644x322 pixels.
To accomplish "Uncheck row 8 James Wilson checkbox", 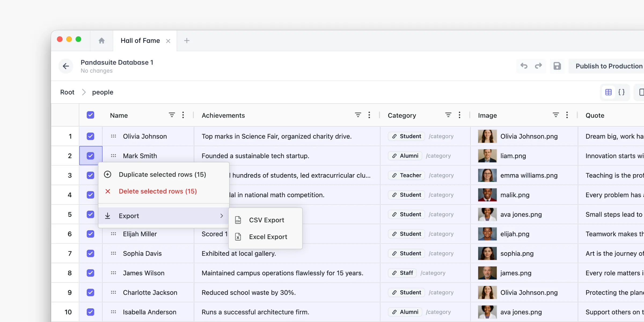I will [x=90, y=273].
